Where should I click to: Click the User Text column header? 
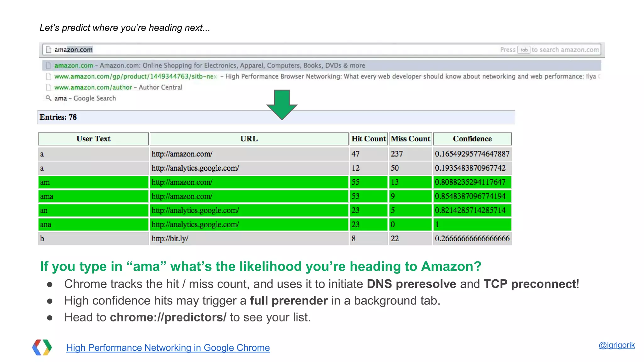pos(93,139)
